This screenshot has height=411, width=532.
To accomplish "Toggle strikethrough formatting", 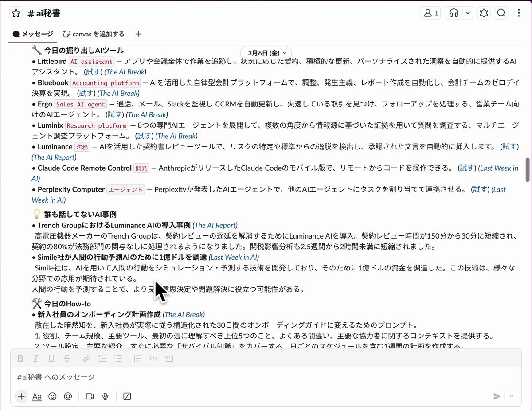I will (66, 358).
